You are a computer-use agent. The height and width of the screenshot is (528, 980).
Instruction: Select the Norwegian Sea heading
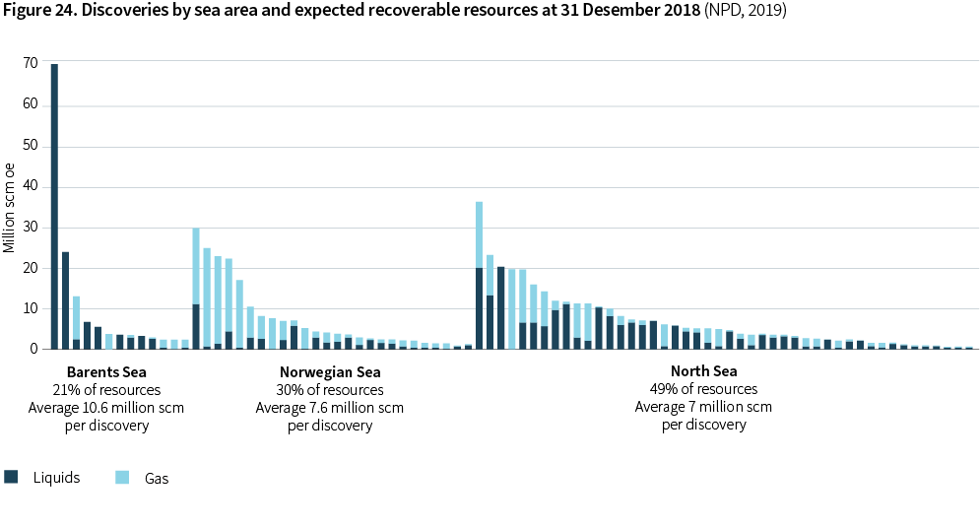[x=330, y=371]
